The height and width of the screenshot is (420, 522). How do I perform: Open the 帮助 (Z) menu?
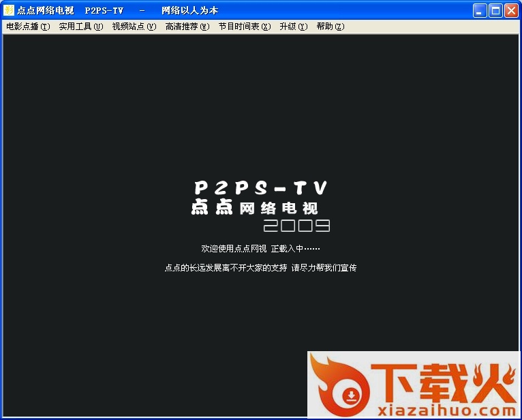(331, 27)
